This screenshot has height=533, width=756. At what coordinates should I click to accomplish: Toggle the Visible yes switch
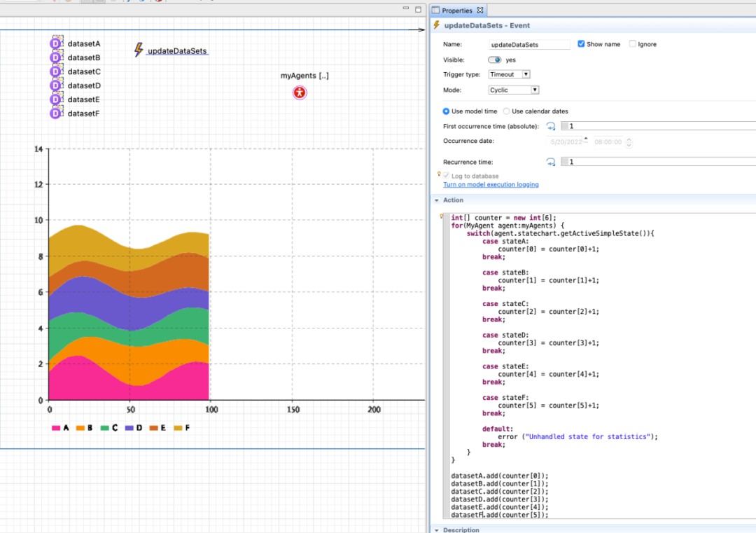click(494, 60)
